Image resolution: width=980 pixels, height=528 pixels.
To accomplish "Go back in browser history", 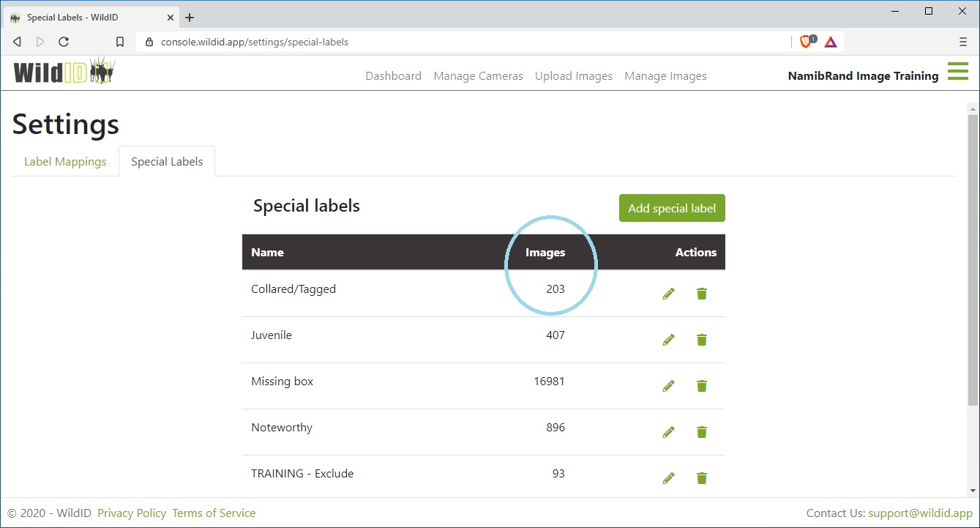I will (x=18, y=42).
